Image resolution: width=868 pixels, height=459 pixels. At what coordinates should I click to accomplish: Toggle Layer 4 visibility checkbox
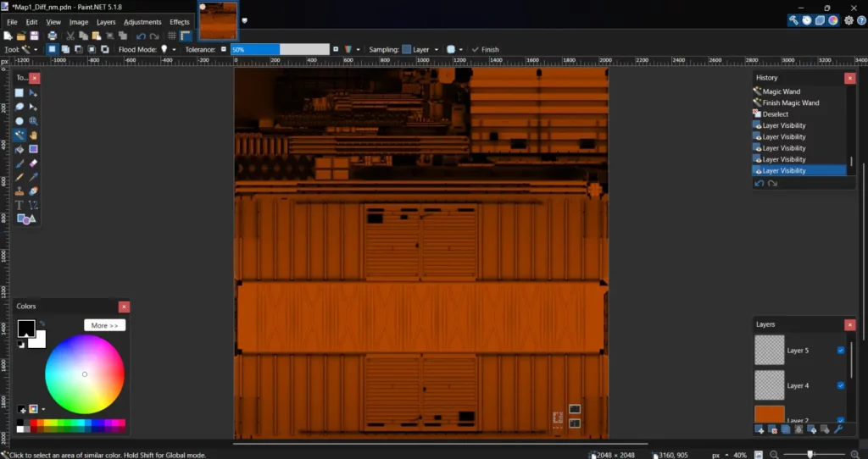(841, 385)
